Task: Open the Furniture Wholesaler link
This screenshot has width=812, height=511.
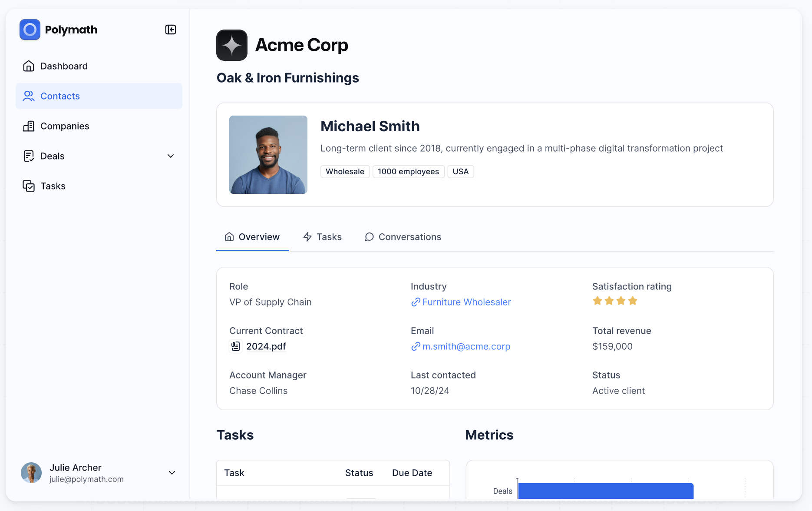Action: (466, 302)
